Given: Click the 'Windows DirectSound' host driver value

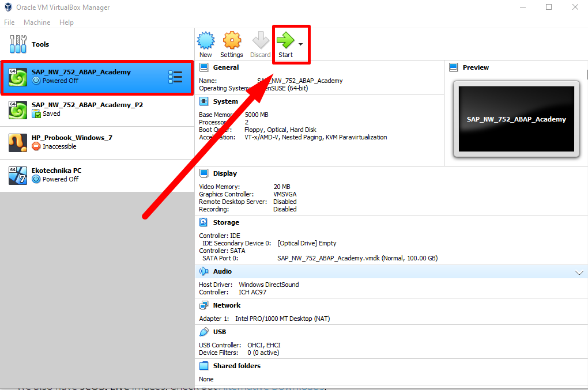Looking at the screenshot, I should (x=269, y=285).
